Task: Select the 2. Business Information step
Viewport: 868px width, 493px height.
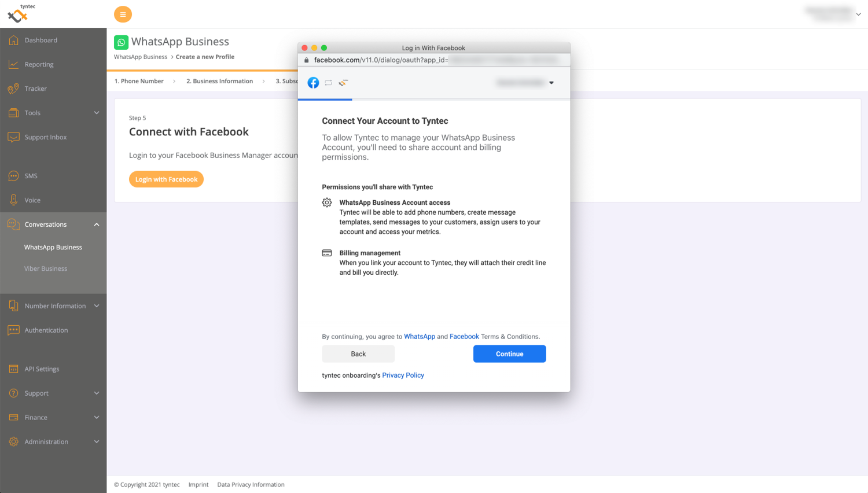Action: click(219, 81)
